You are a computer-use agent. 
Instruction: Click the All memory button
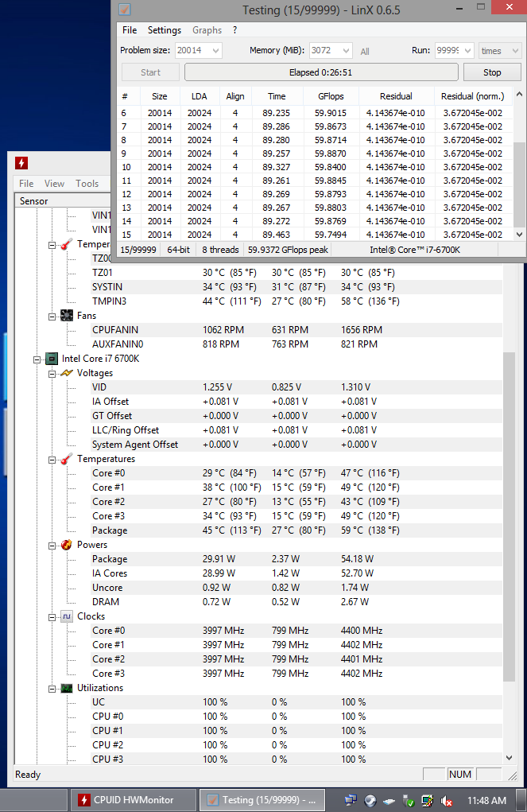pyautogui.click(x=365, y=51)
